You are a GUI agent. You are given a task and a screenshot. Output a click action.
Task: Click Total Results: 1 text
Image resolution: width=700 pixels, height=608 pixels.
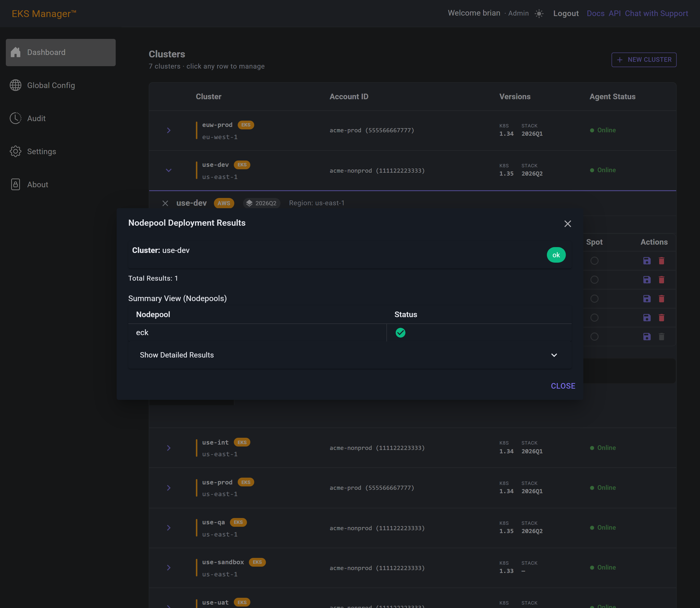click(153, 278)
